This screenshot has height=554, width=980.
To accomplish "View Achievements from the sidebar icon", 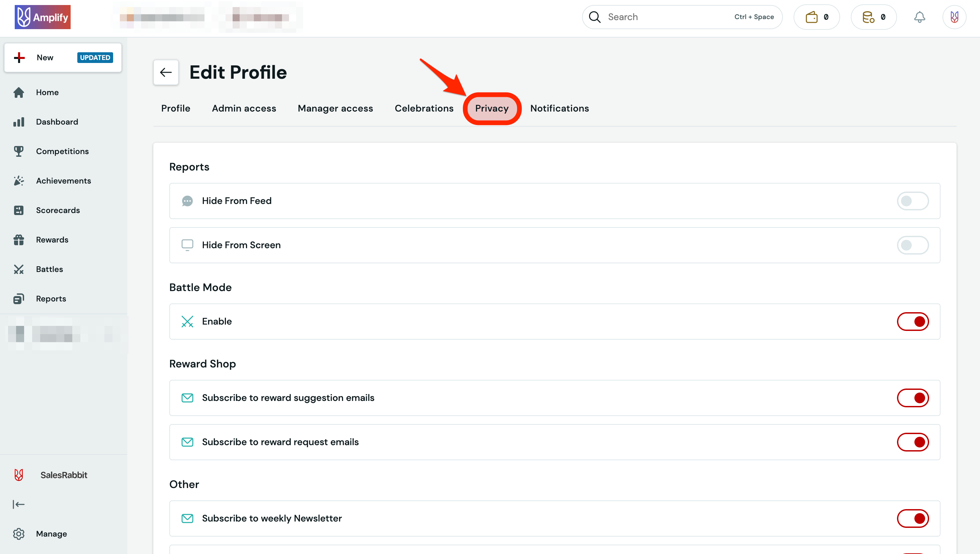I will coord(19,181).
